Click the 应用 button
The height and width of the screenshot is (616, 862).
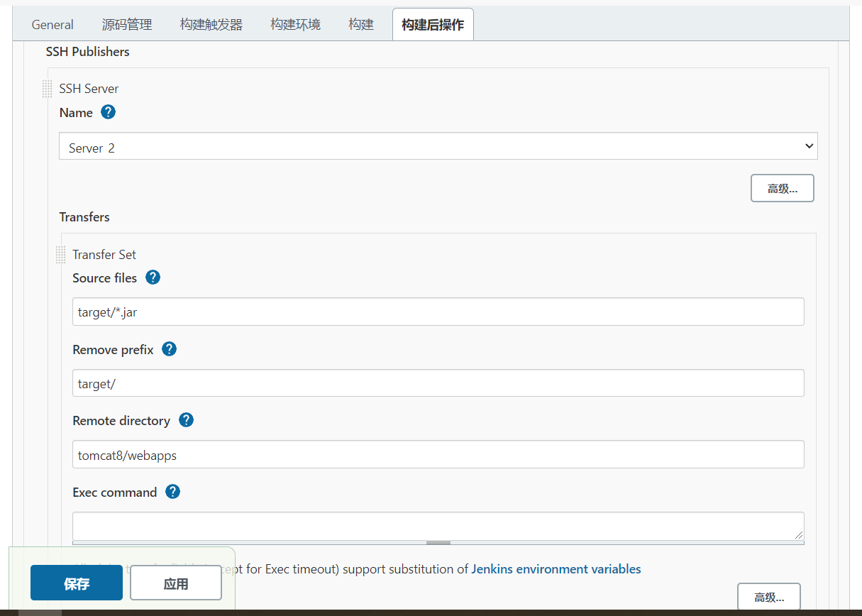click(175, 582)
